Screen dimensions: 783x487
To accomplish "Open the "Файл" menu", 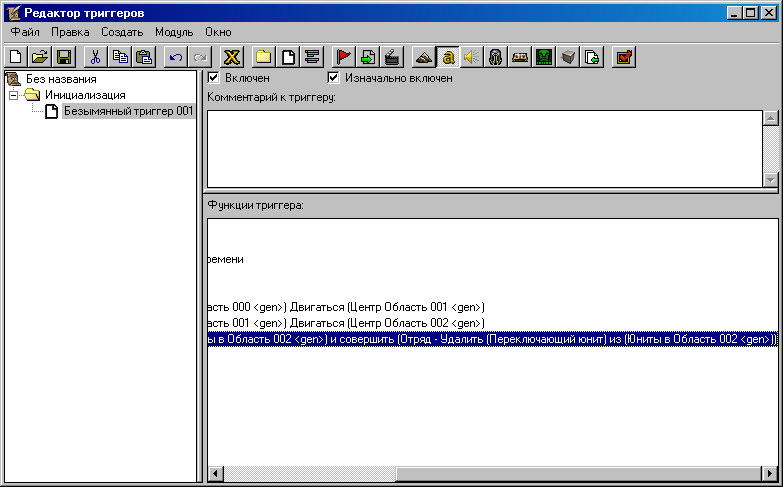I will pyautogui.click(x=25, y=32).
